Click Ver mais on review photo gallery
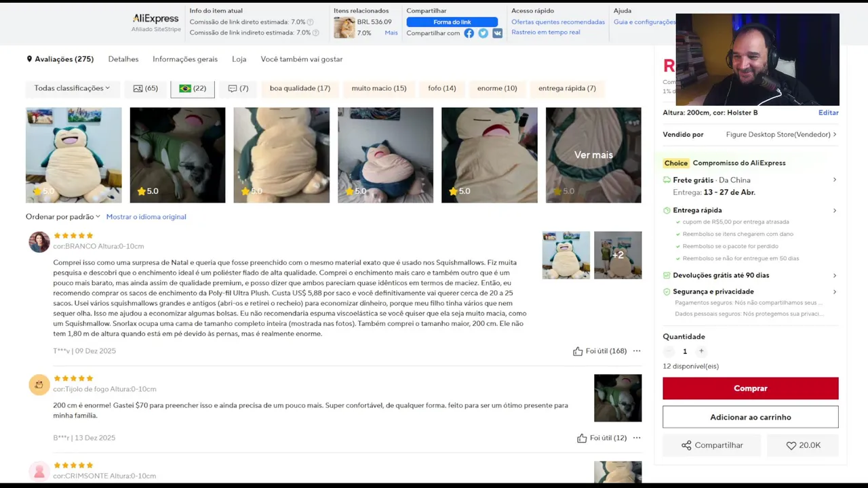The width and height of the screenshot is (868, 488). (x=593, y=155)
